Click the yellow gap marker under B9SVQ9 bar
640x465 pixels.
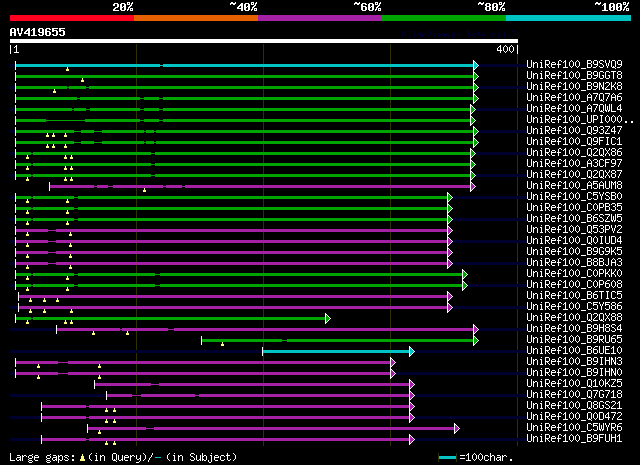[68, 69]
